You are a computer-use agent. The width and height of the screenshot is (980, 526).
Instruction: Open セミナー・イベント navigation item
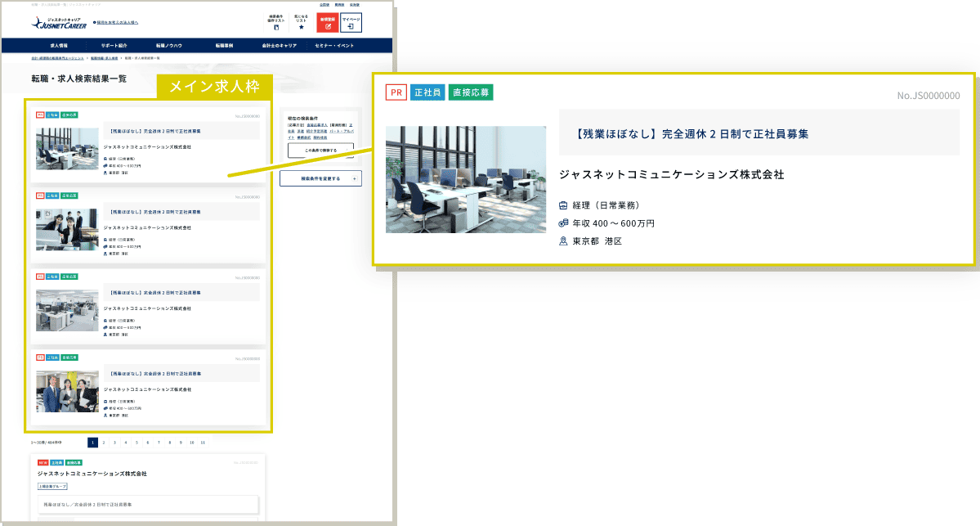[x=334, y=46]
